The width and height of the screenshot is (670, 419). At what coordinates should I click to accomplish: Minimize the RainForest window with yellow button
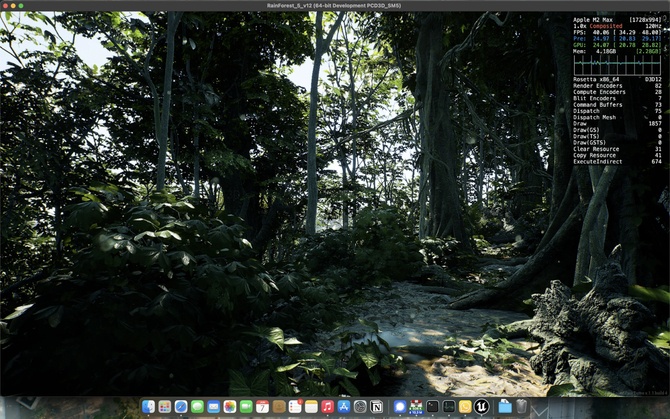click(x=13, y=6)
